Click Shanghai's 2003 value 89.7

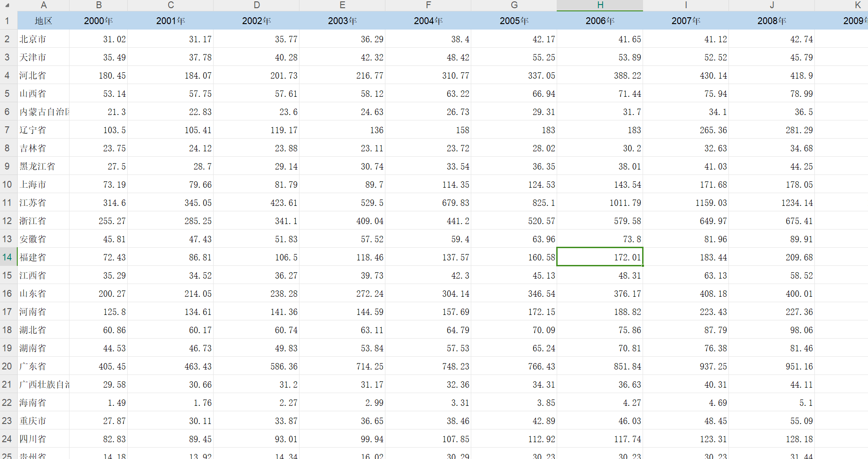click(x=343, y=185)
